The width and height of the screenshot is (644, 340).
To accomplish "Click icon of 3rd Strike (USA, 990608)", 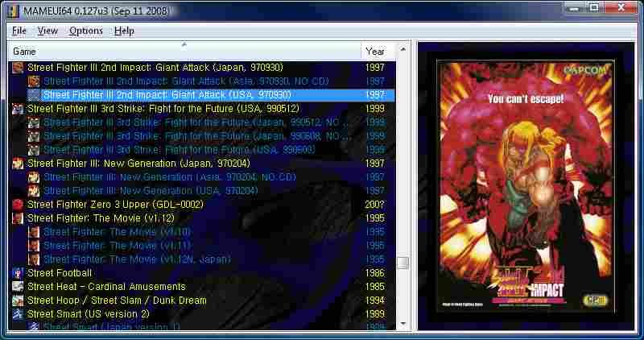I will [x=34, y=150].
